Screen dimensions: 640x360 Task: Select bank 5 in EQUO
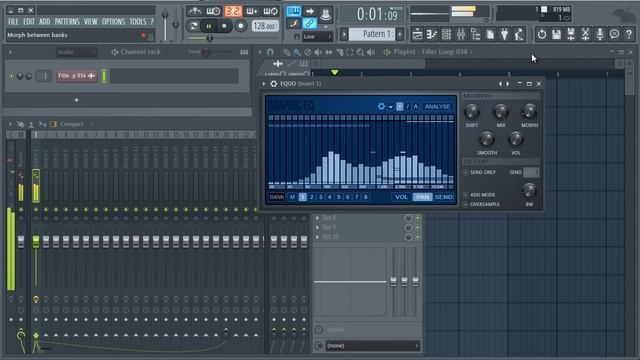point(338,197)
